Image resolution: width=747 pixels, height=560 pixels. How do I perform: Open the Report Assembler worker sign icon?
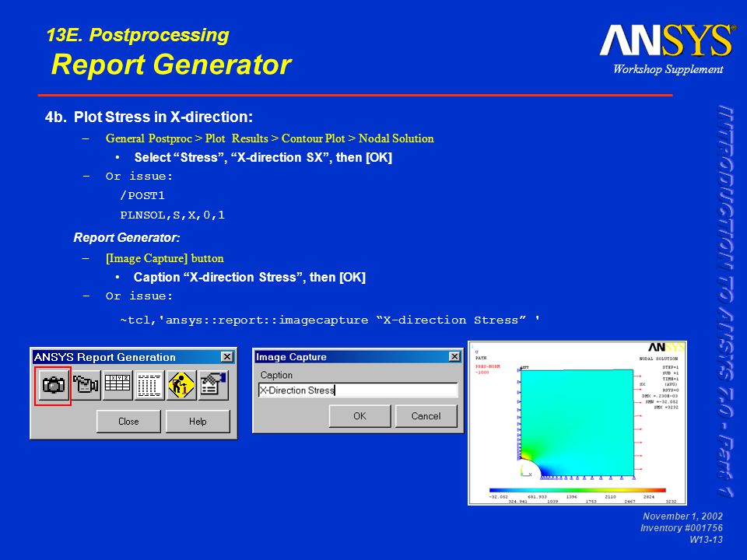[181, 385]
